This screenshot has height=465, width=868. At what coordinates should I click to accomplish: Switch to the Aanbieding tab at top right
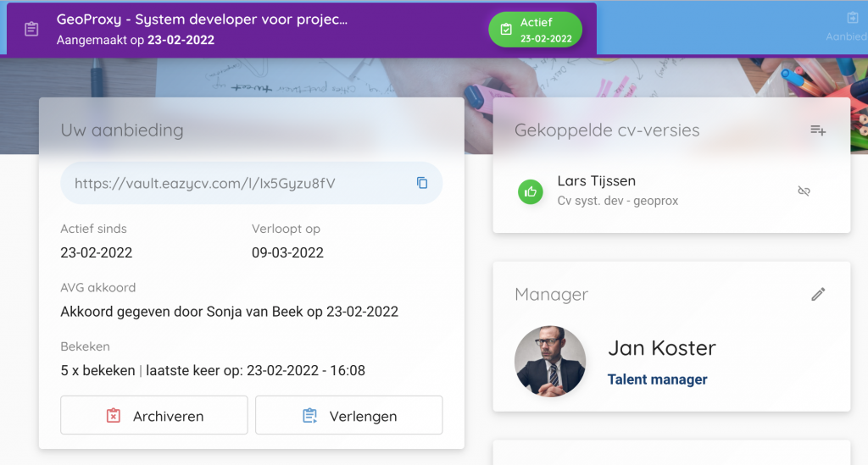[850, 27]
